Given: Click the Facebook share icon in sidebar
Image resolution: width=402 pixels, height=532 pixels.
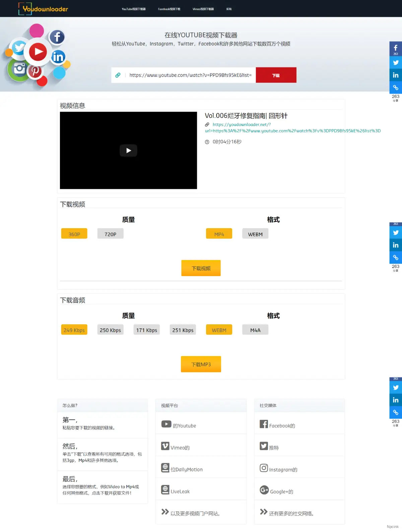Looking at the screenshot, I should 395,49.
